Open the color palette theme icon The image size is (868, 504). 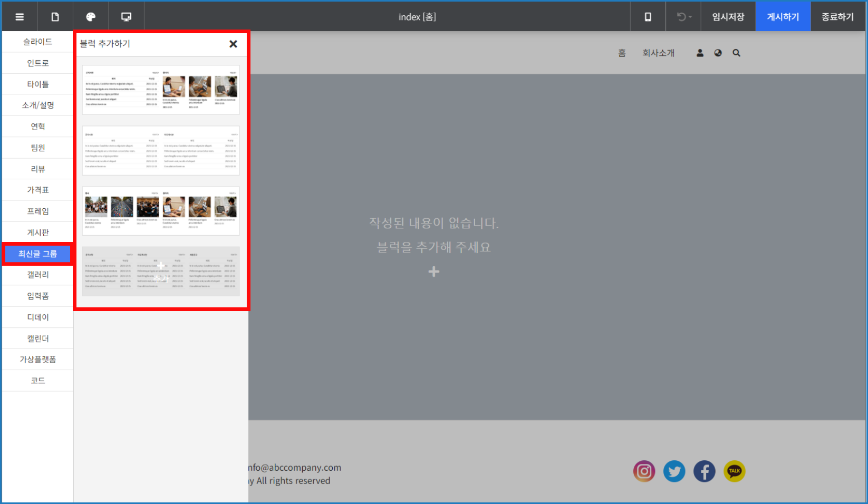coord(91,17)
